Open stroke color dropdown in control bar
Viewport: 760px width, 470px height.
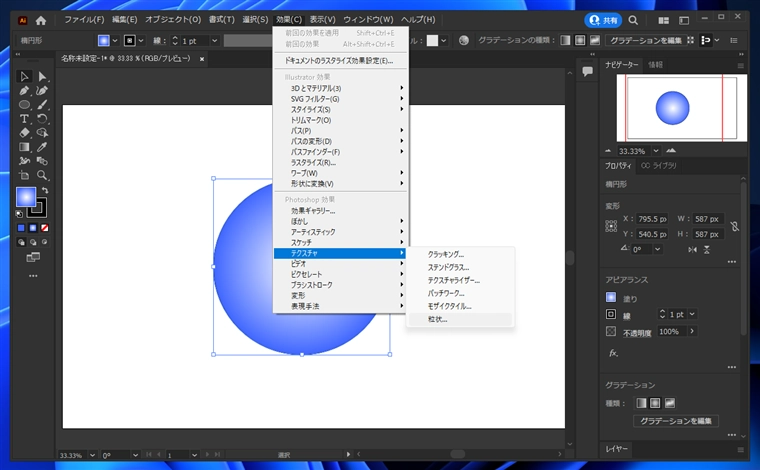pyautogui.click(x=141, y=41)
